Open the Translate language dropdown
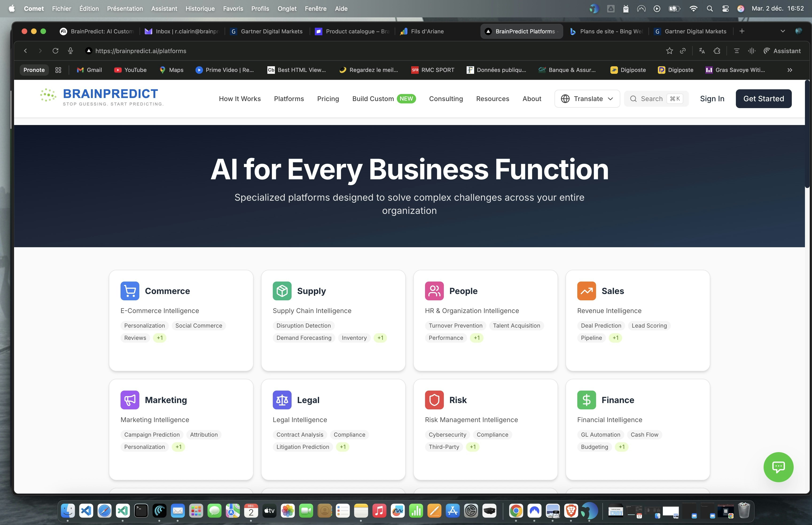812x525 pixels. (587, 98)
